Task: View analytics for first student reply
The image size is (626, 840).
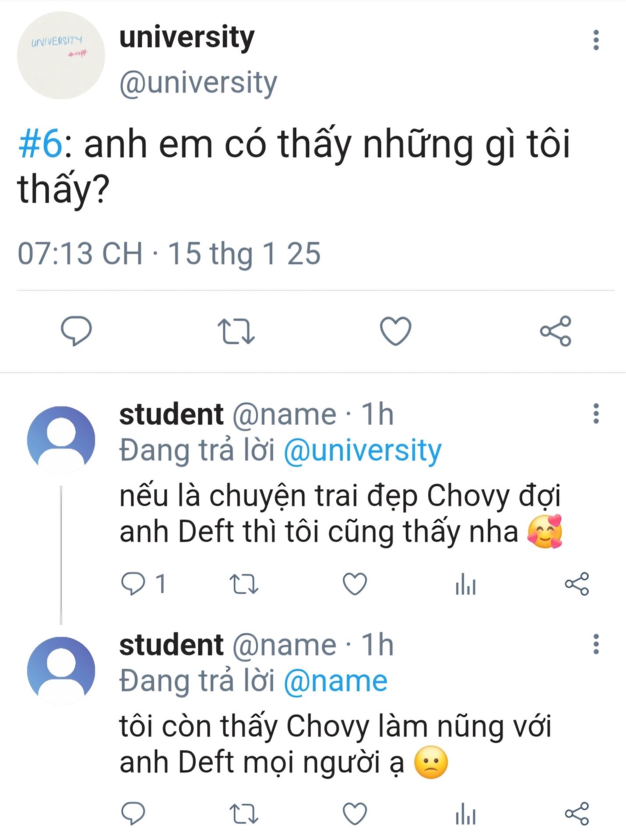Action: pyautogui.click(x=465, y=584)
